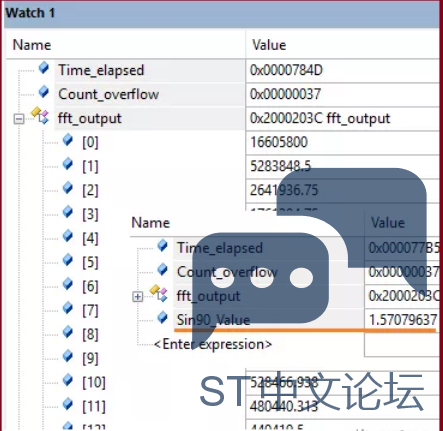Screen dimensions: 443x431
Task: Click the icon beside element [0]
Action: [x=68, y=140]
